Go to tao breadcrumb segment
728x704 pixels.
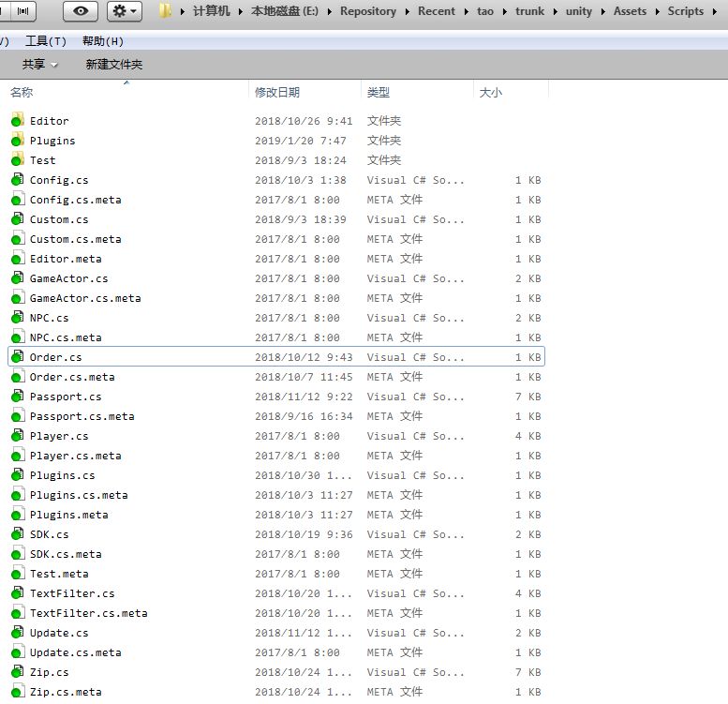point(484,11)
